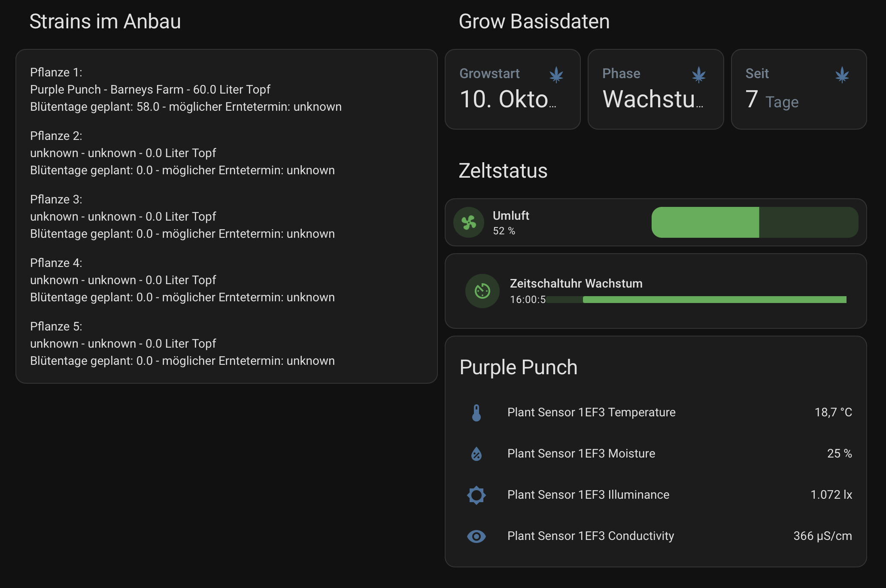Click the cannabis leaf icon on Growstart card
This screenshot has width=886, height=588.
(556, 75)
